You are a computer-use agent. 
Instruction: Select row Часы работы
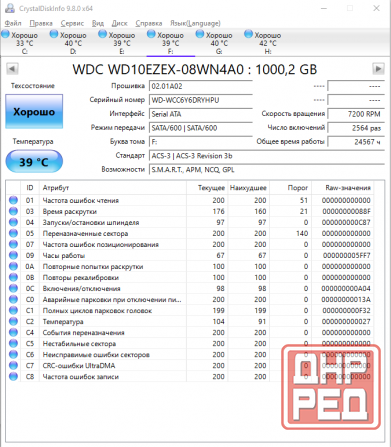(190, 255)
